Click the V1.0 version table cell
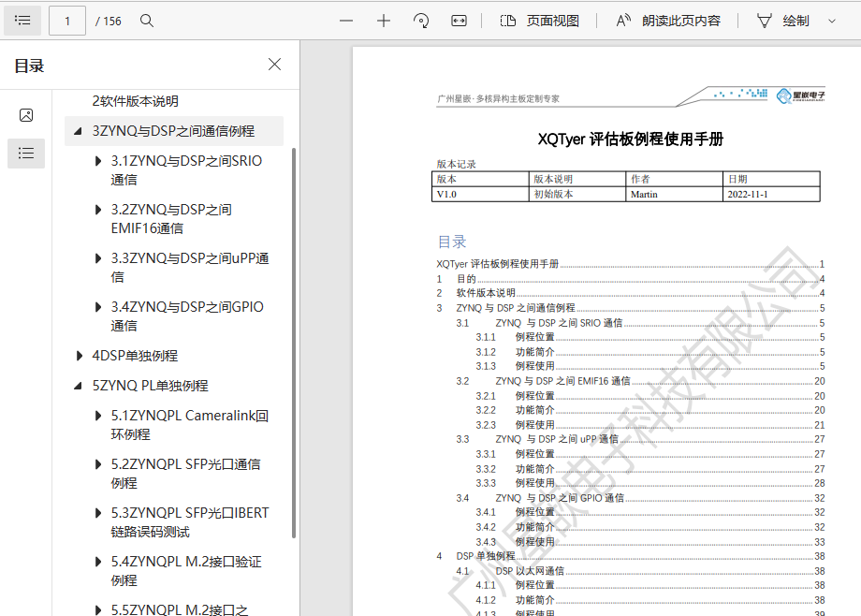 pos(480,194)
